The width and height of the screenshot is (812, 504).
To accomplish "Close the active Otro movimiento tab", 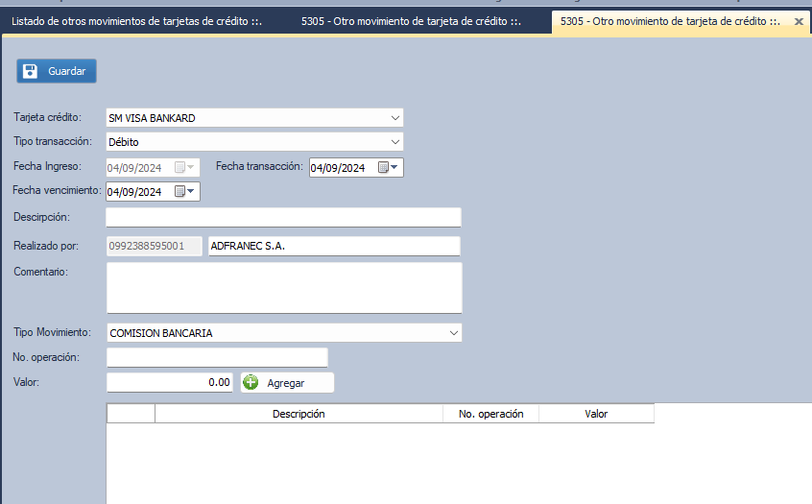I will (799, 21).
